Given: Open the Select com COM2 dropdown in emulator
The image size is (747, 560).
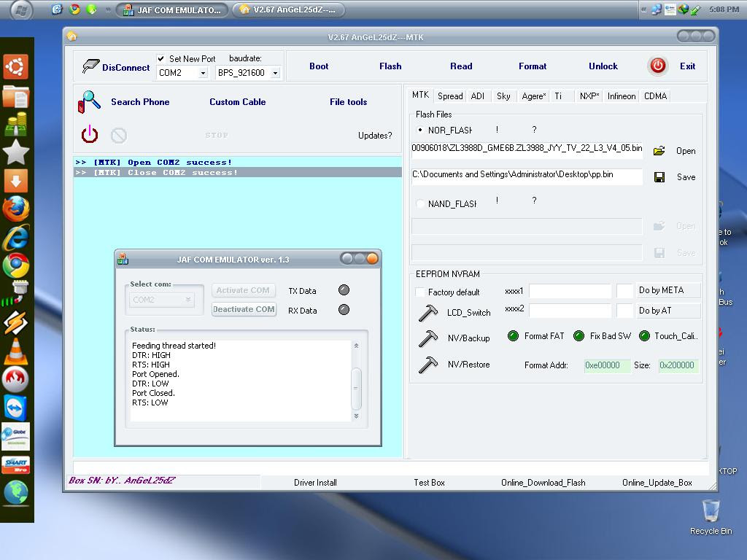Looking at the screenshot, I should click(x=161, y=300).
